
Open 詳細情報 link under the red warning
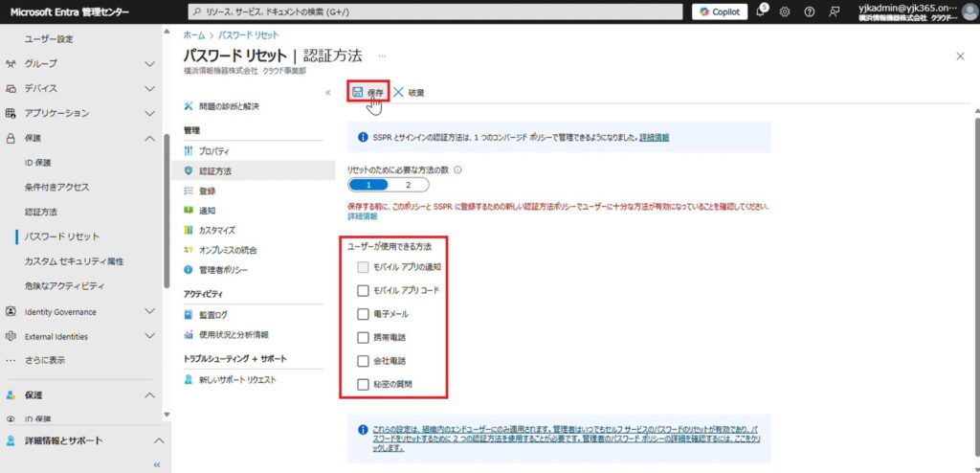point(363,216)
